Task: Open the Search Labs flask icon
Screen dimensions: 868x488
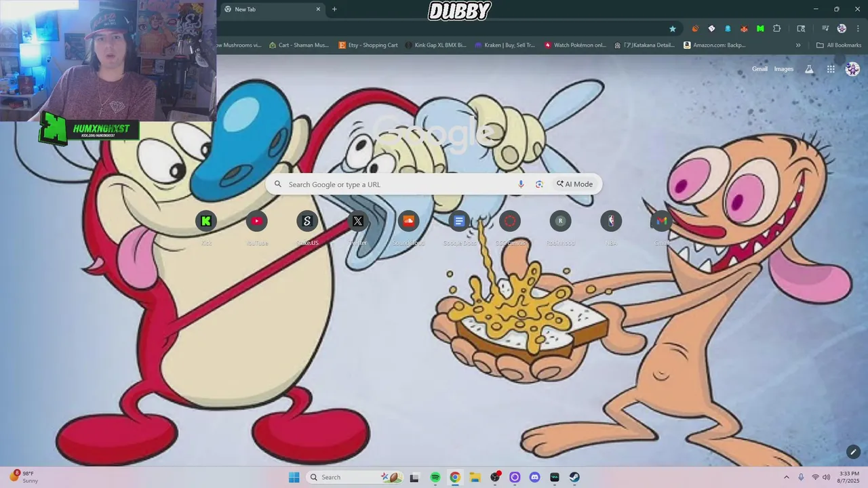Action: pos(809,69)
